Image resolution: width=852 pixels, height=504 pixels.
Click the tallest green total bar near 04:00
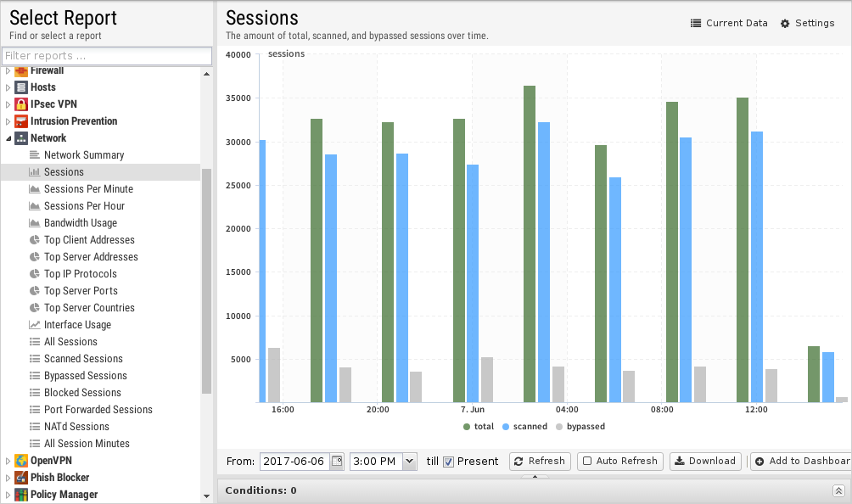530,244
